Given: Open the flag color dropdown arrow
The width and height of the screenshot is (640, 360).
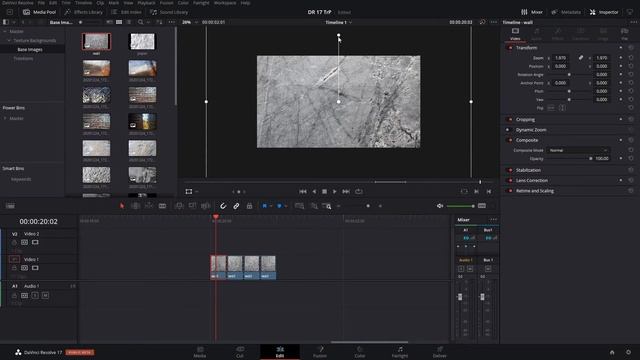Looking at the screenshot, I should [x=271, y=206].
